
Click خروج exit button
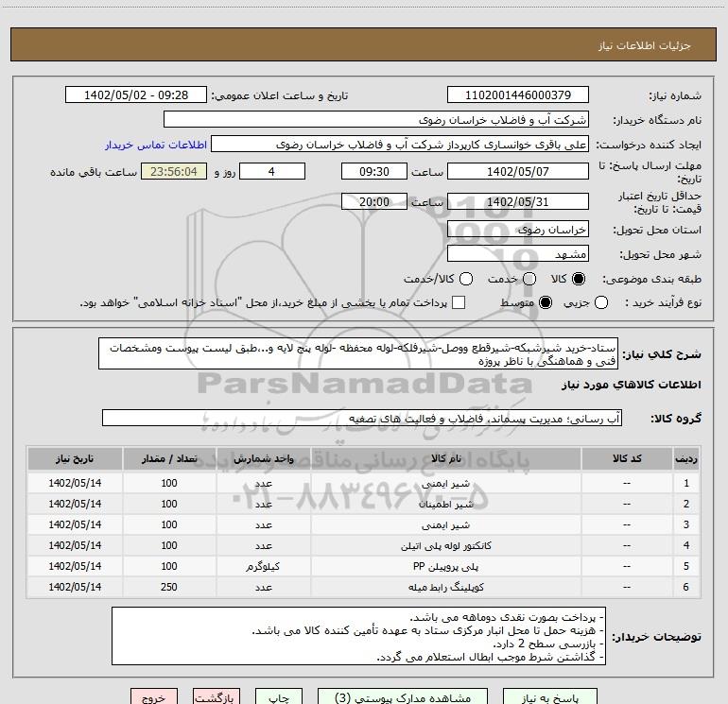(154, 697)
